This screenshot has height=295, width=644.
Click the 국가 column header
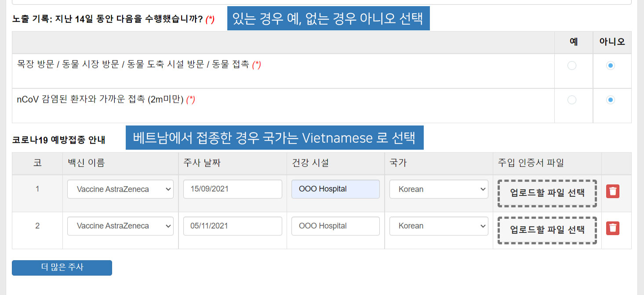pyautogui.click(x=398, y=163)
